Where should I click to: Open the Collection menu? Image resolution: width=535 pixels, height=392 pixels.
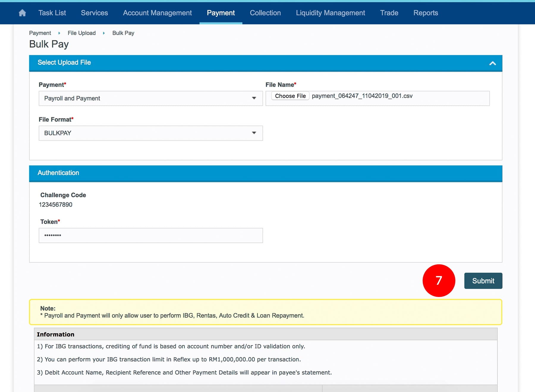[265, 13]
